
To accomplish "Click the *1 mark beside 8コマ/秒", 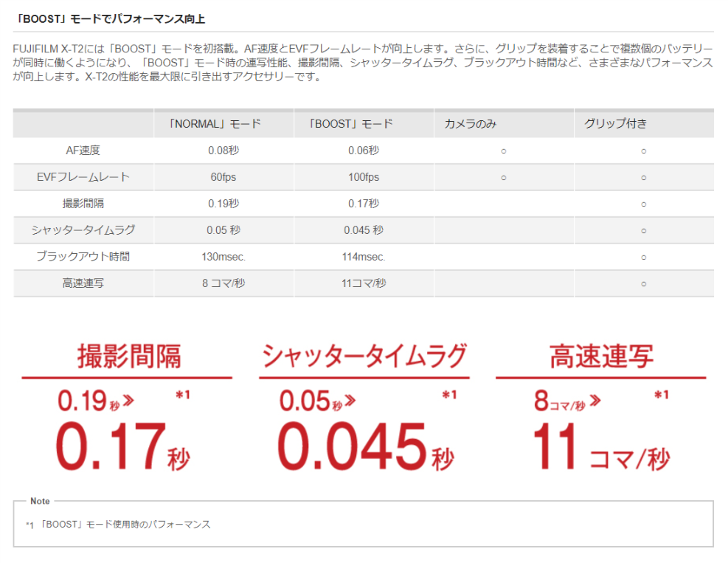I will (662, 395).
